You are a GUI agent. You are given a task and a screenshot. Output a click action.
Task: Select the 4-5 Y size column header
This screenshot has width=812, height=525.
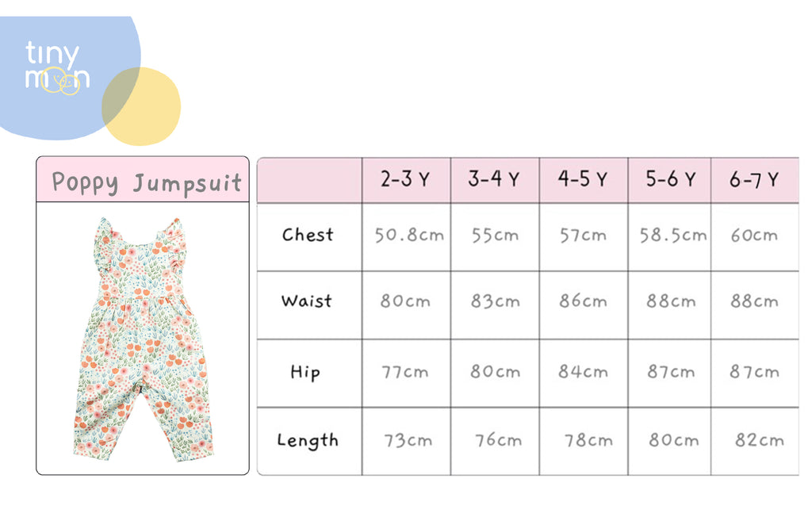click(x=583, y=180)
